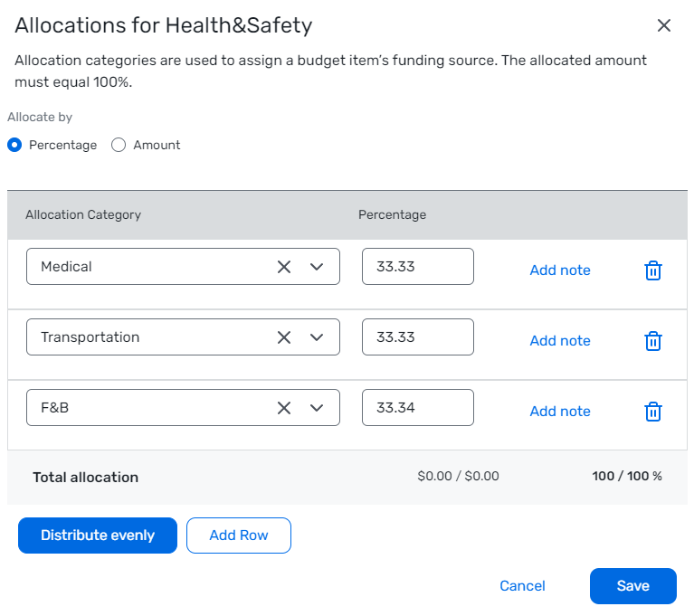Add note to F&B row
Screen dimensions: 694x616
point(560,412)
